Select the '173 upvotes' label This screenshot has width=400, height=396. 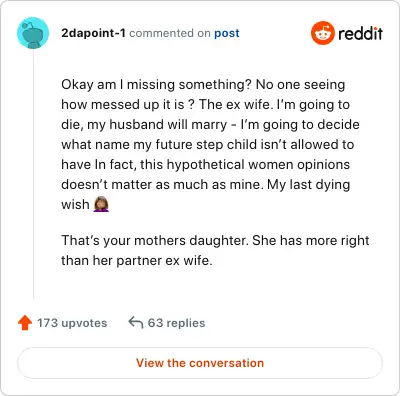click(x=72, y=323)
